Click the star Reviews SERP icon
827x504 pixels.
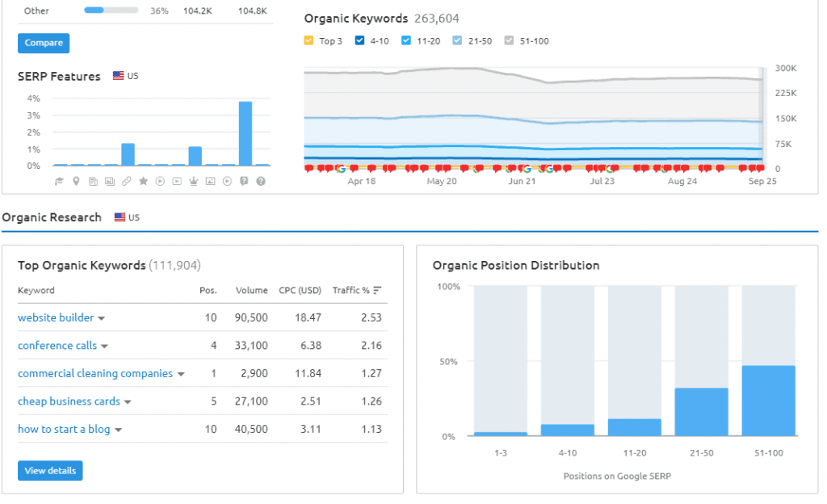pyautogui.click(x=143, y=182)
